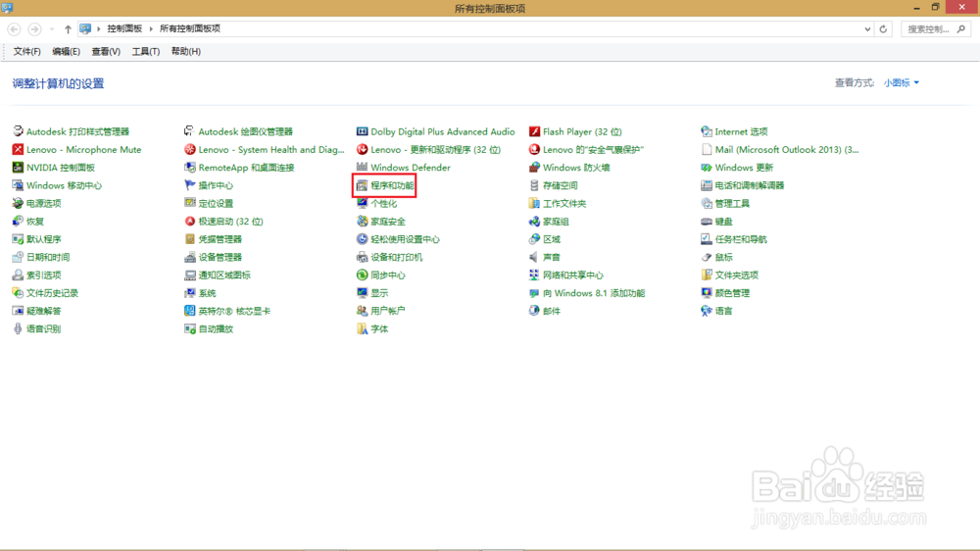Open 英特尔® 核芯显卡 link

click(235, 311)
